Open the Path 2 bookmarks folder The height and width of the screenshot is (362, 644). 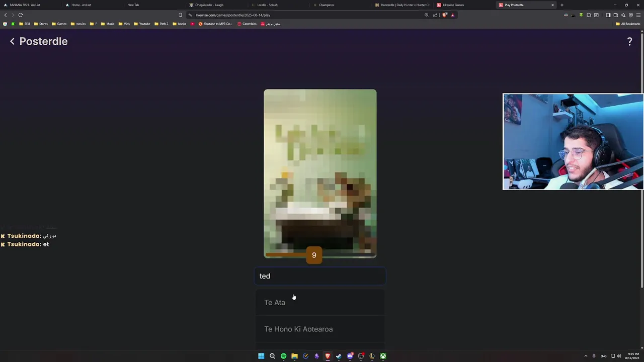tap(161, 24)
